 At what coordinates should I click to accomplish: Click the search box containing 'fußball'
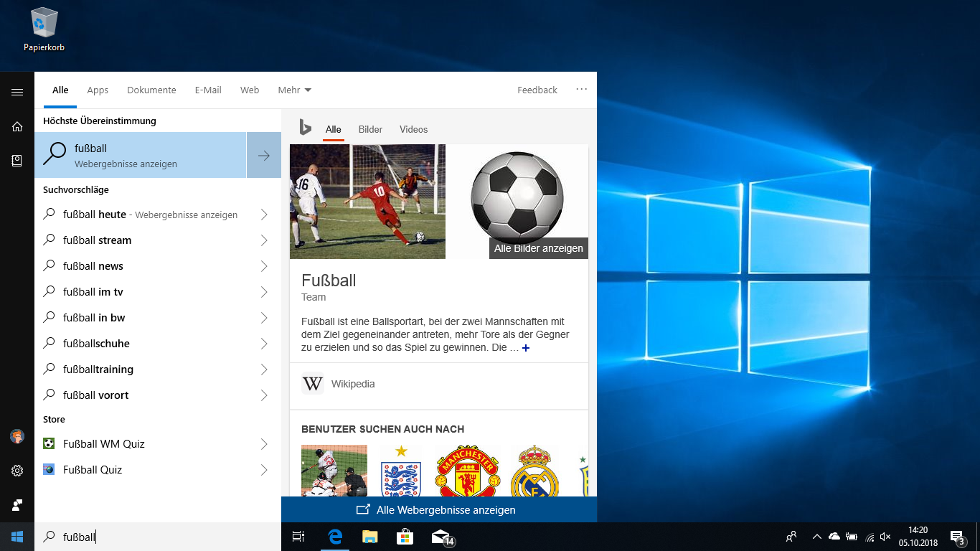pyautogui.click(x=158, y=537)
